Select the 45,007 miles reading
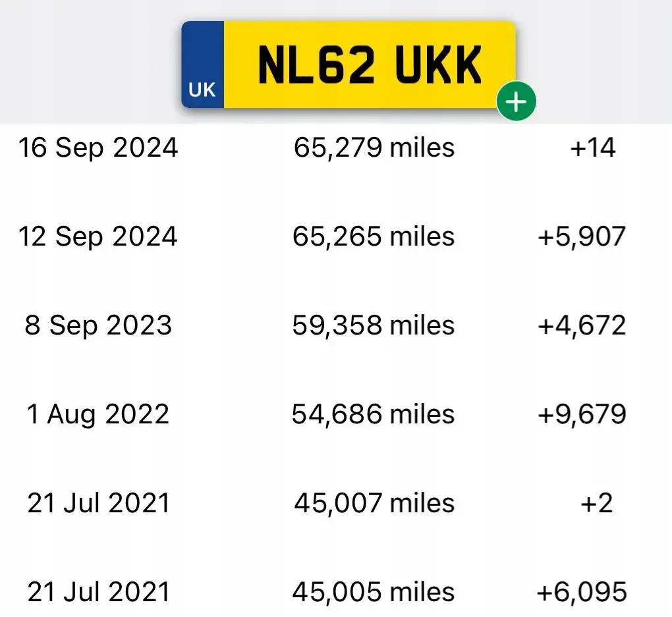This screenshot has height=617, width=672. 374,502
